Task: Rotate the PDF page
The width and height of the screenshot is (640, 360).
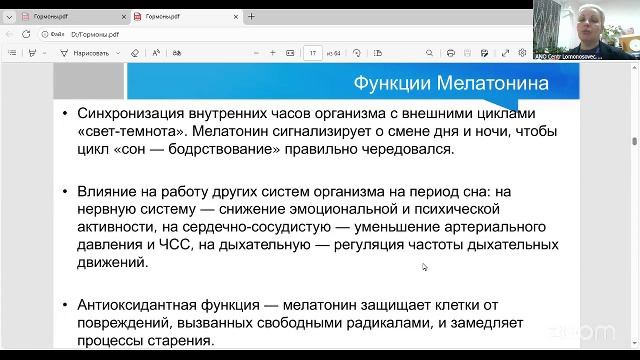Action: [x=357, y=53]
